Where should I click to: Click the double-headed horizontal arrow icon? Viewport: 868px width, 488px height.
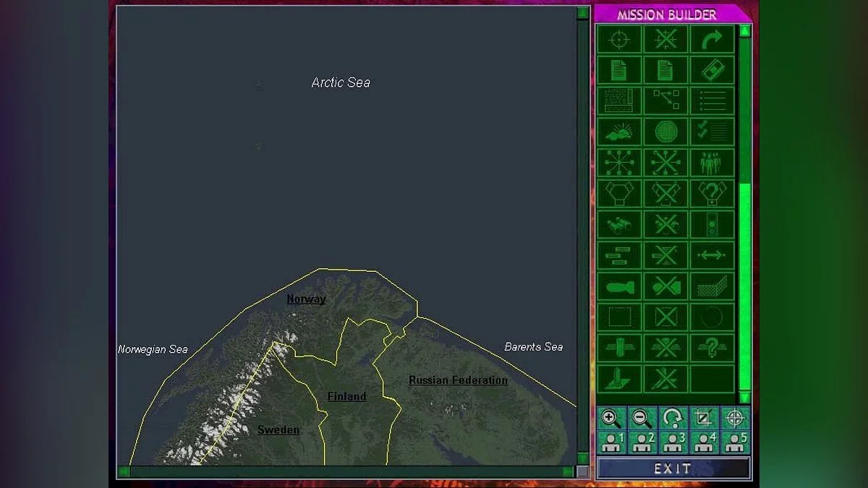click(x=712, y=255)
